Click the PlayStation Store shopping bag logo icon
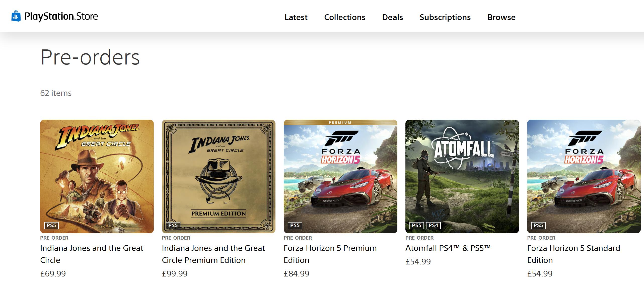 pyautogui.click(x=16, y=16)
